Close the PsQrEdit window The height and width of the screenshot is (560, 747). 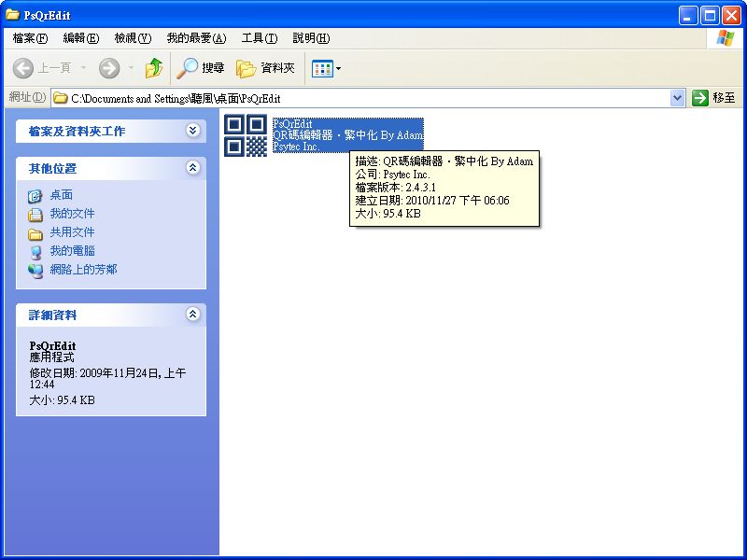pos(731,16)
